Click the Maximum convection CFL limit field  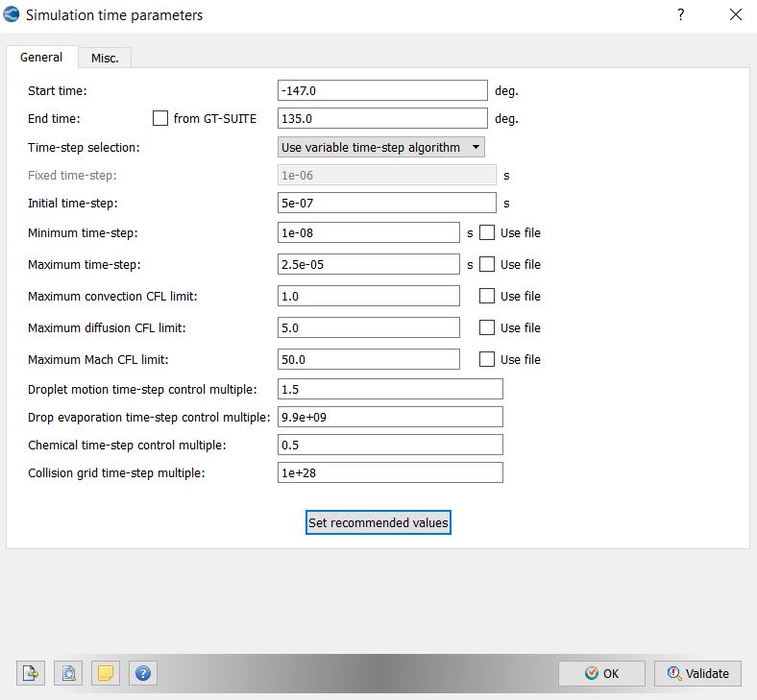click(368, 296)
